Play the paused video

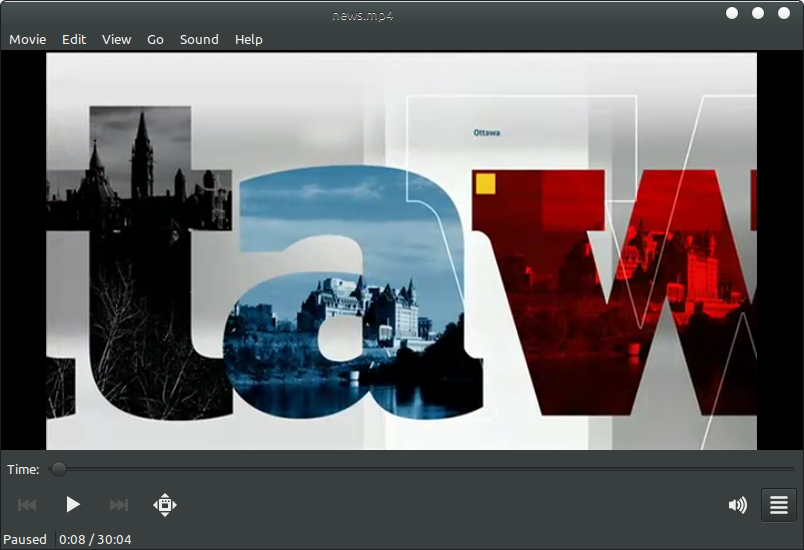73,505
